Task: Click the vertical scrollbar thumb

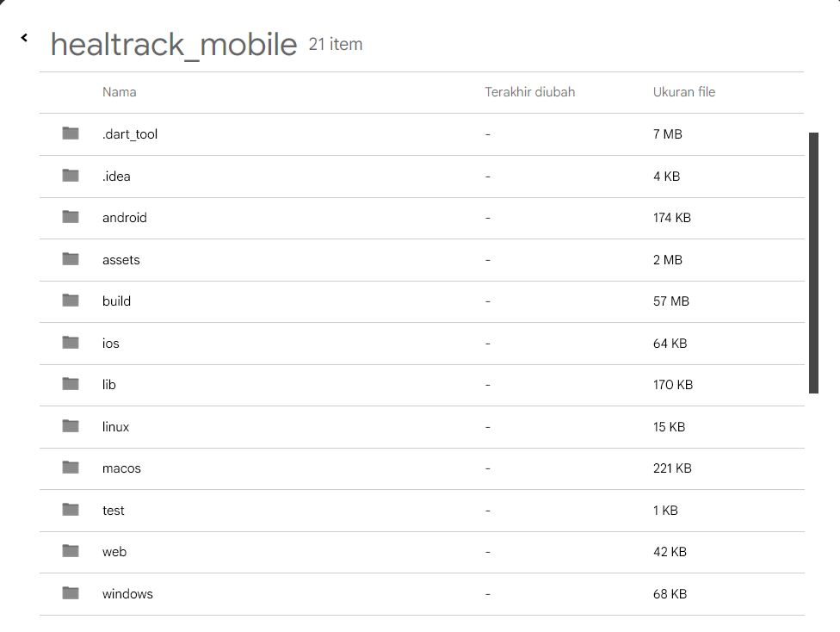Action: click(813, 263)
